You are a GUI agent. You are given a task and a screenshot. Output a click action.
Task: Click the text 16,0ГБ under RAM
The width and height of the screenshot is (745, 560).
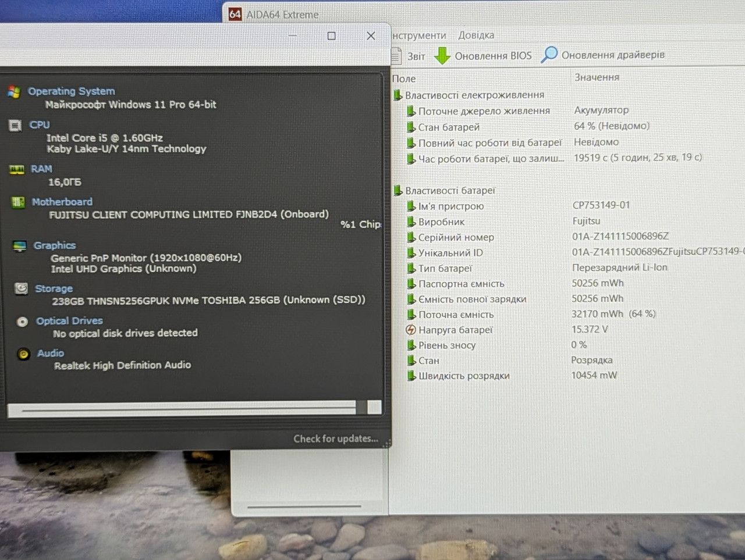pos(65,182)
